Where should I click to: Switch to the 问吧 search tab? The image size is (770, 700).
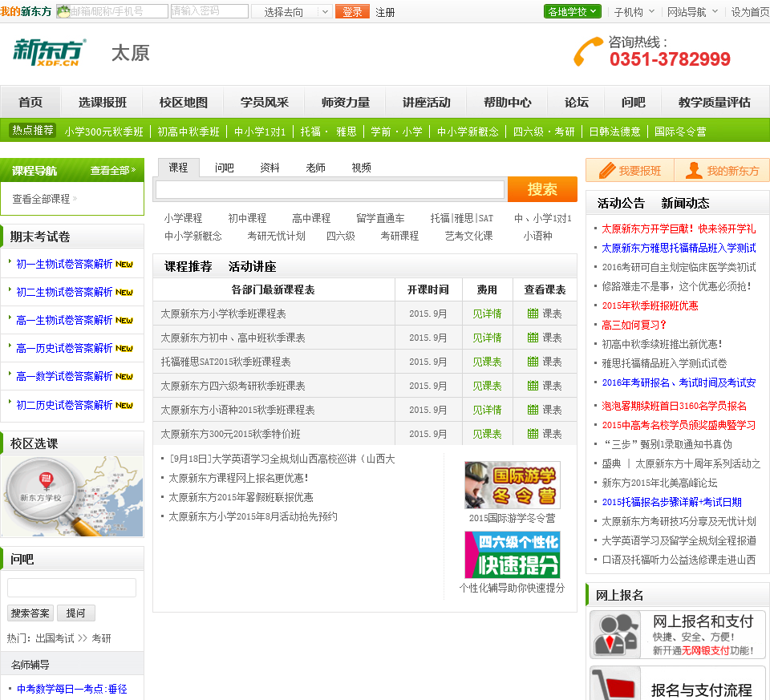(x=224, y=168)
